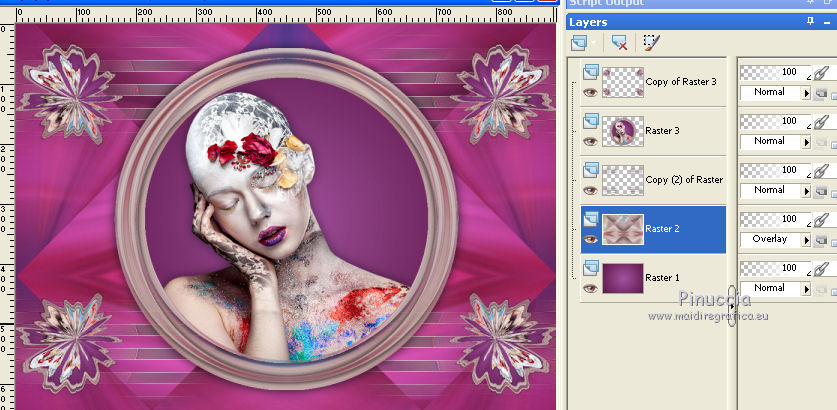
Task: Toggle layer link icon for Raster 1
Action: click(x=819, y=269)
